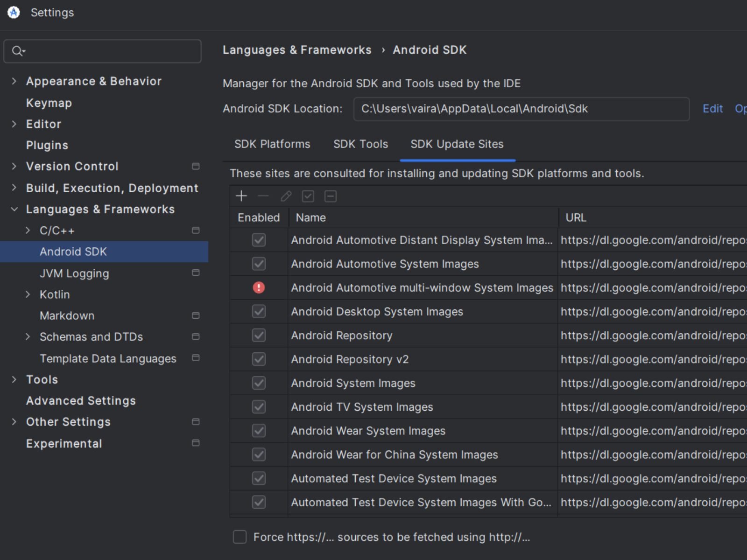
Task: Sort table by Name column header
Action: pos(423,217)
